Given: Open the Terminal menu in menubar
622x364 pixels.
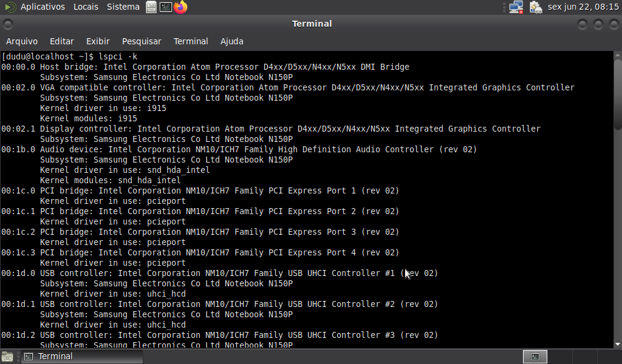Looking at the screenshot, I should point(191,41).
